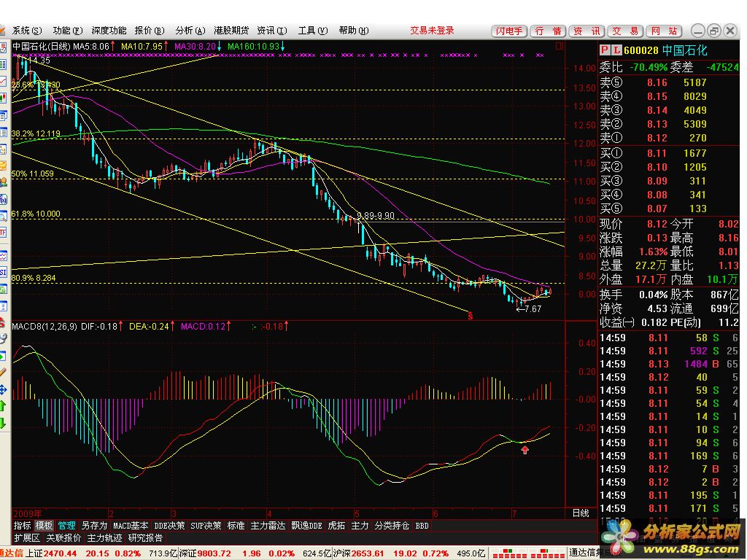Viewport: 747px width, 560px height.
Task: Click the green up arrow sidebar icon
Action: pyautogui.click(x=3, y=406)
